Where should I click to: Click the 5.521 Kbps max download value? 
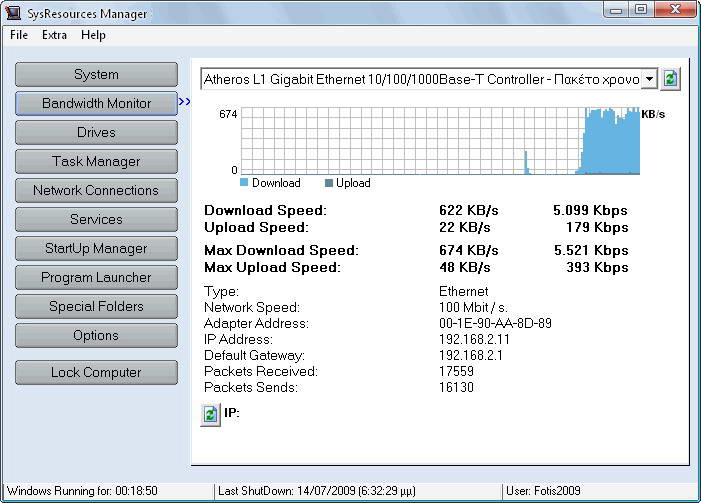591,250
